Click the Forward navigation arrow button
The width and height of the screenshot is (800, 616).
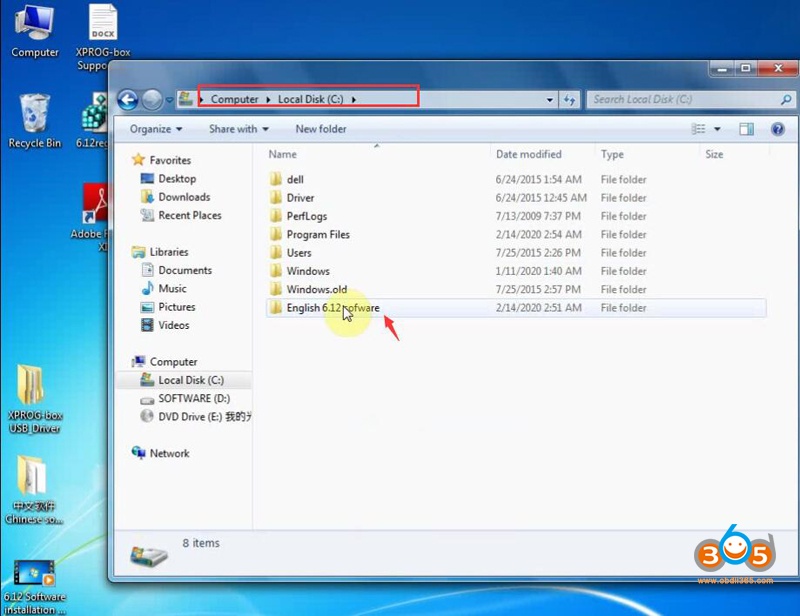(x=152, y=100)
